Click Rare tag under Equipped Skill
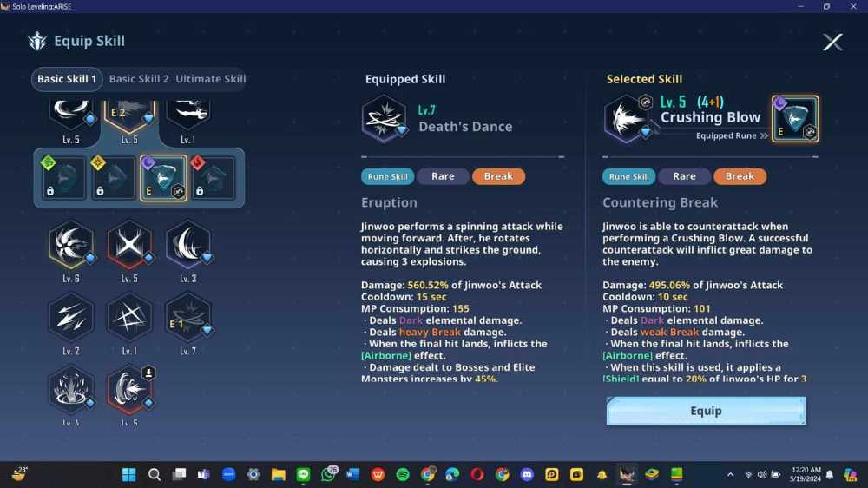Screen dimensions: 868x488 [443, 176]
